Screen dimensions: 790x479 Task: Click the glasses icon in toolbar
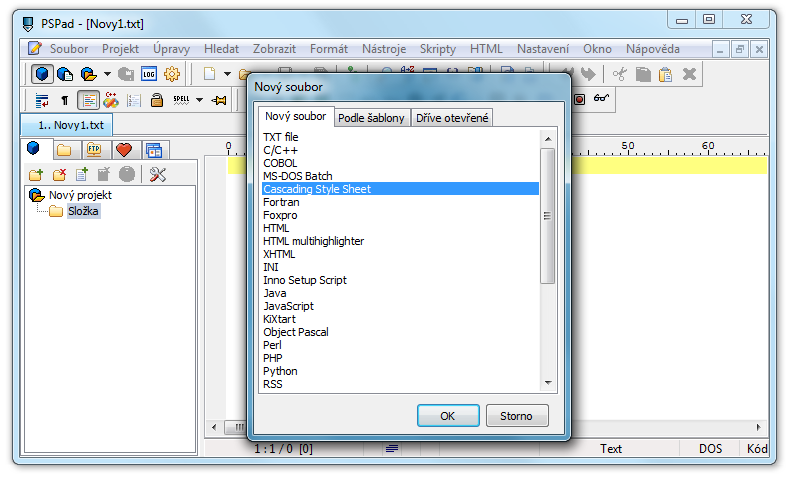[x=601, y=99]
